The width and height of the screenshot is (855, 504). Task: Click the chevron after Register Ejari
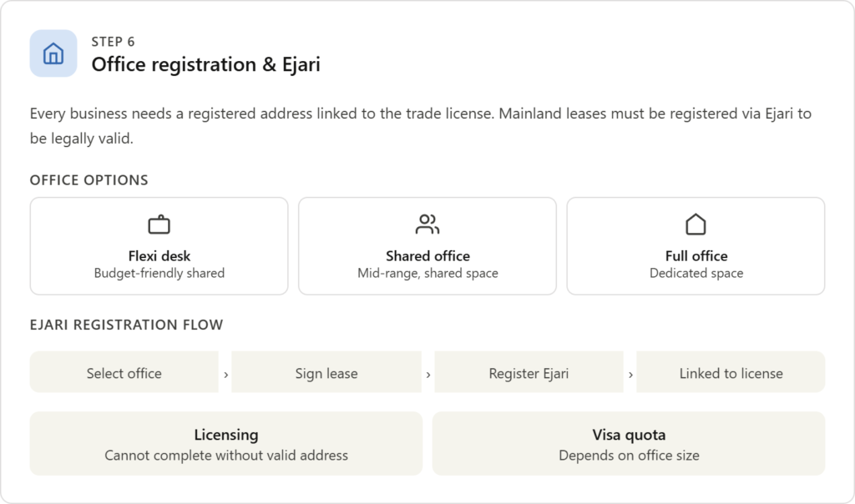click(x=630, y=375)
